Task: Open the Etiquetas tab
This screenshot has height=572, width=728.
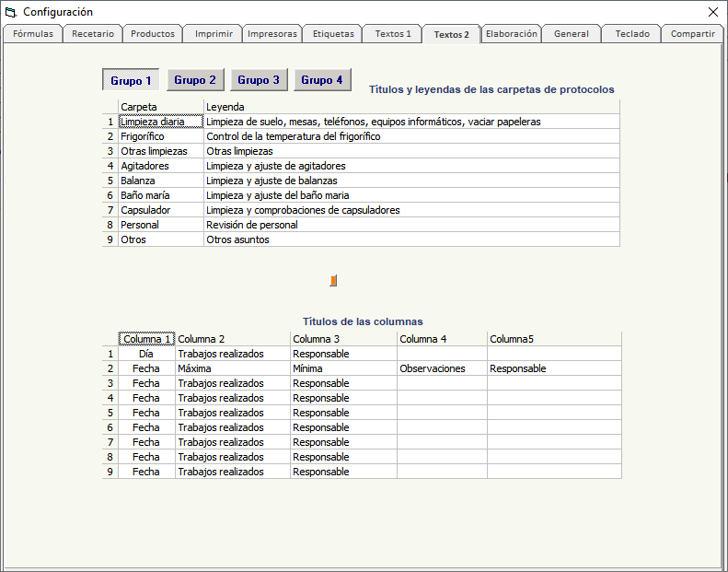Action: pos(333,34)
